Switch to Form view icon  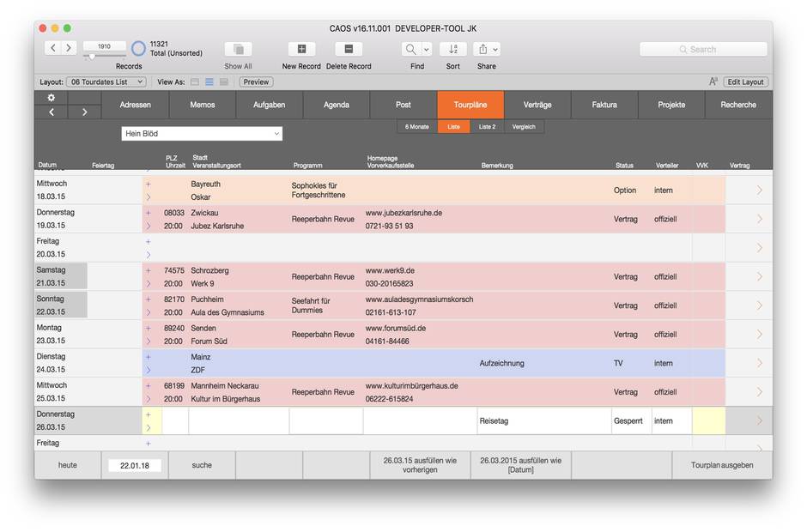coord(195,82)
